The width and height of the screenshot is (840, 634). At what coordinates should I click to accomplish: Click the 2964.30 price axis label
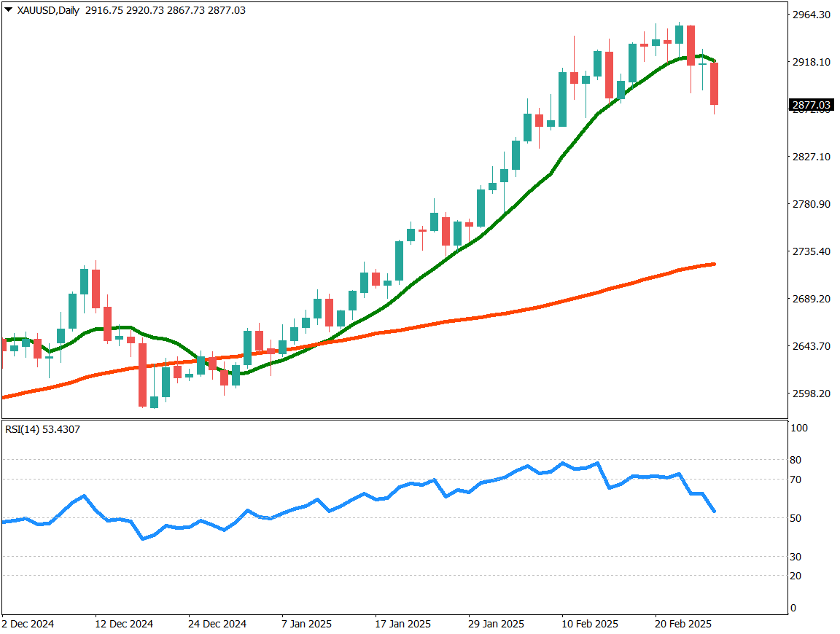coord(812,15)
